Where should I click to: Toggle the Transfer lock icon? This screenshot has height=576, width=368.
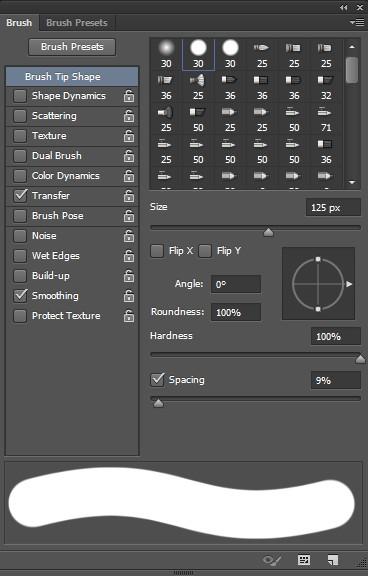(129, 196)
